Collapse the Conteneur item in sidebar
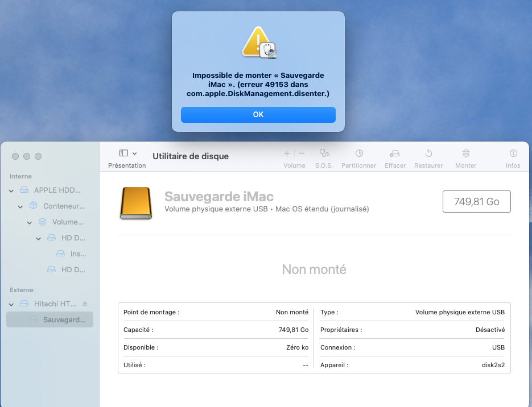Image resolution: width=532 pixels, height=407 pixels. 20,206
